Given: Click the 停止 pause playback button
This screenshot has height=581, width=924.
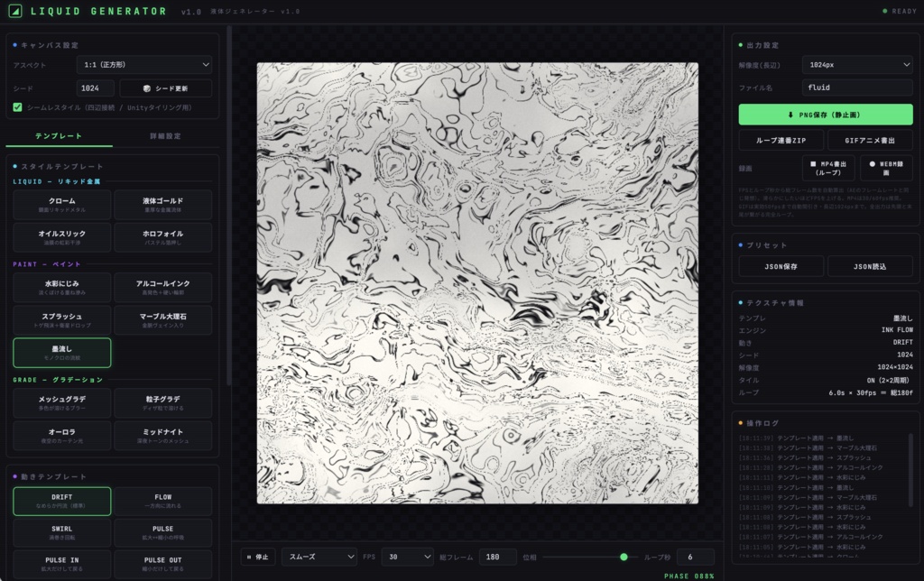Looking at the screenshot, I should coord(258,557).
